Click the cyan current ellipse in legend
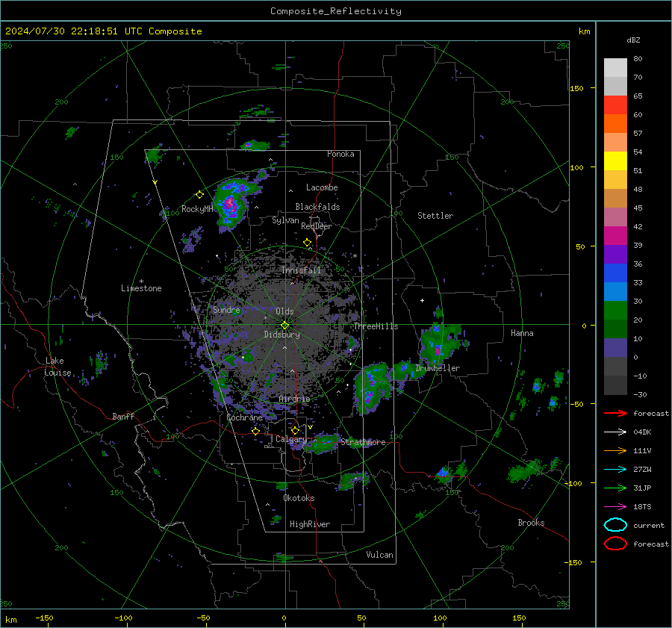 tap(615, 525)
